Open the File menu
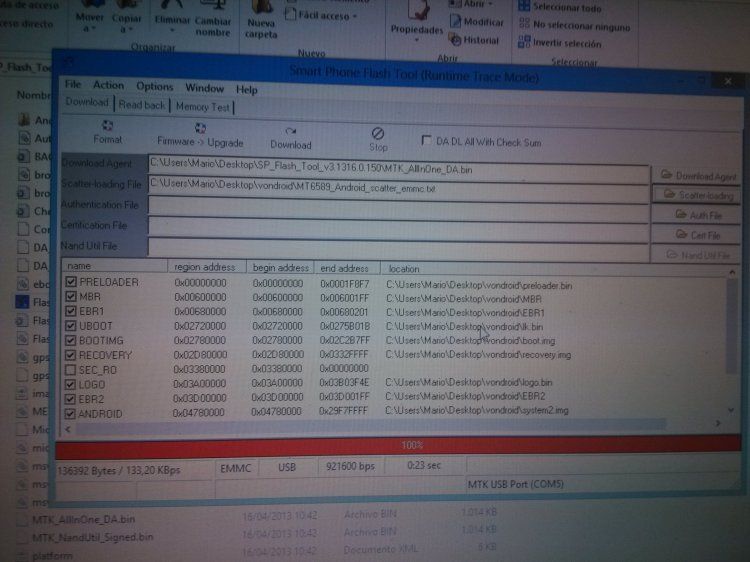 pos(73,84)
